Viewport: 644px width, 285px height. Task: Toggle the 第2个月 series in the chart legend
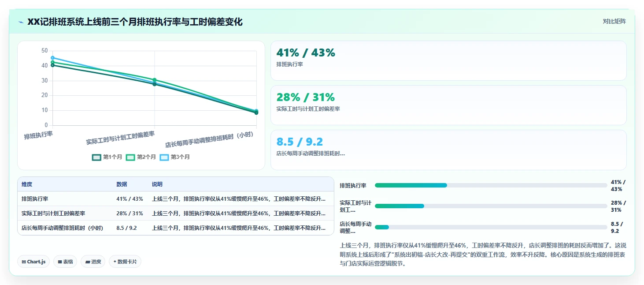(x=141, y=157)
